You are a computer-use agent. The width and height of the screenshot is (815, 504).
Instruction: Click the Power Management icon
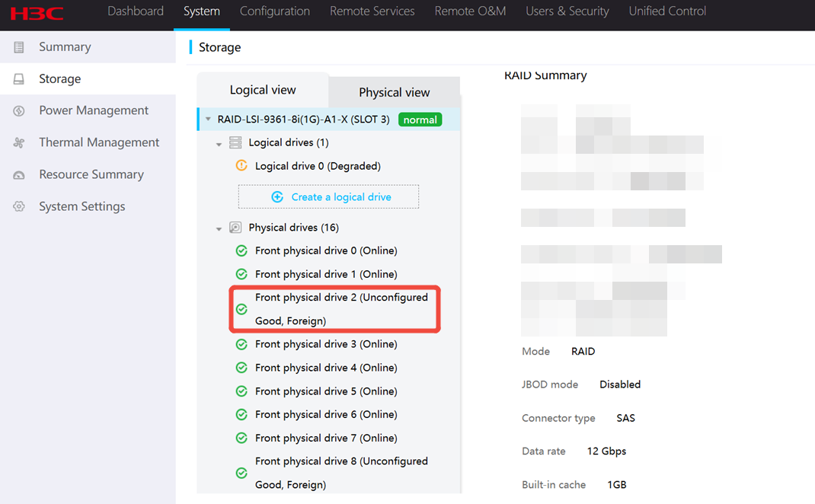point(19,111)
